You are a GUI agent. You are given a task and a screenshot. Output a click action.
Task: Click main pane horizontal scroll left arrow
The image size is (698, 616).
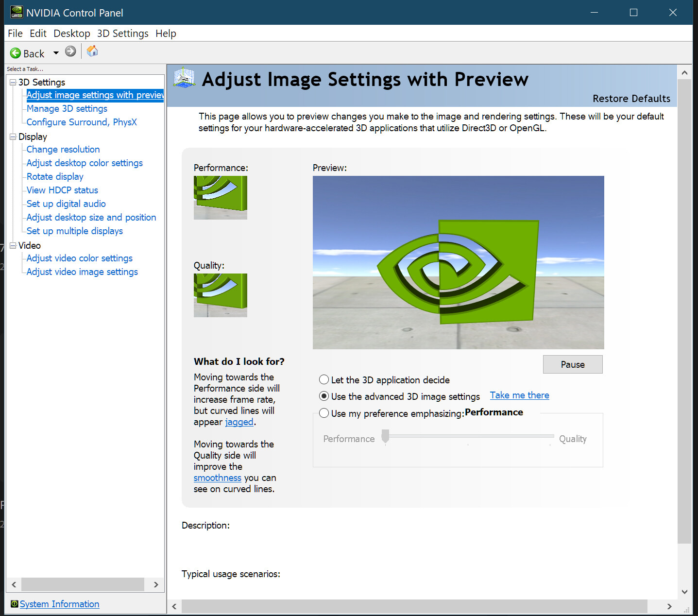pos(174,606)
